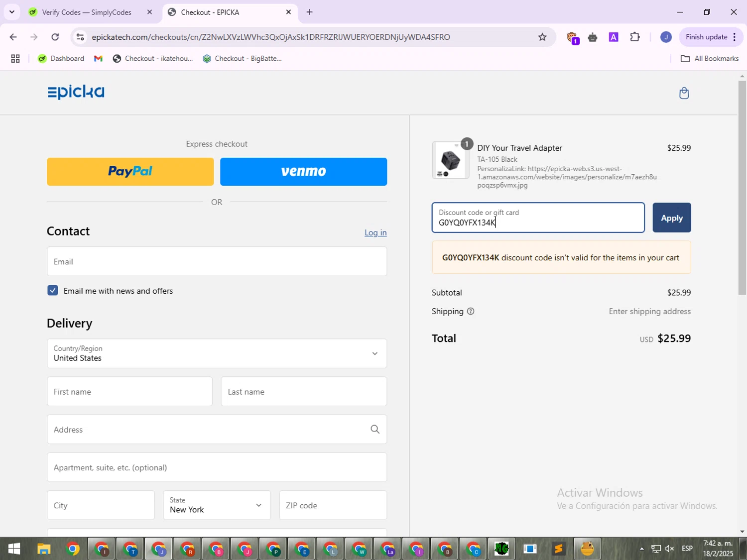Open the State dropdown showing New York

217,505
